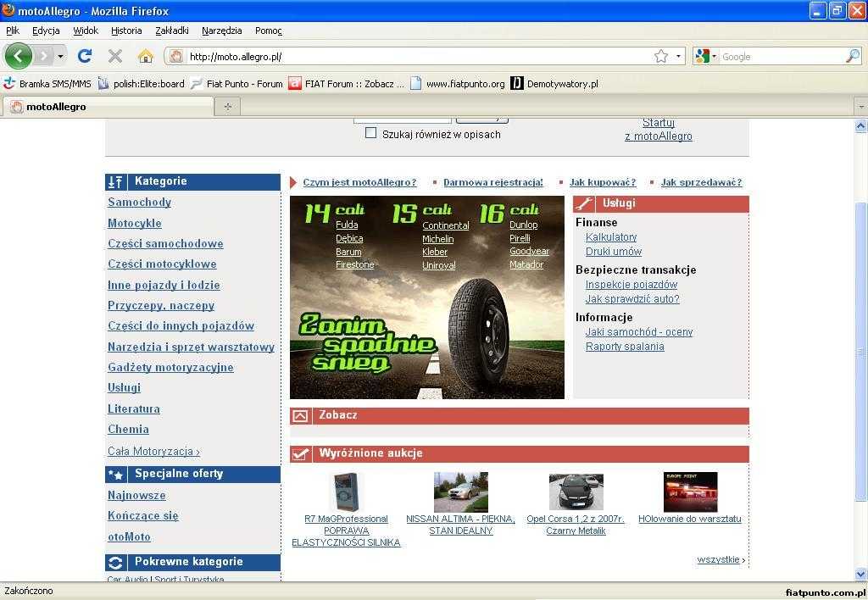Bookmark this page with the star icon
This screenshot has width=868, height=600.
click(x=661, y=56)
